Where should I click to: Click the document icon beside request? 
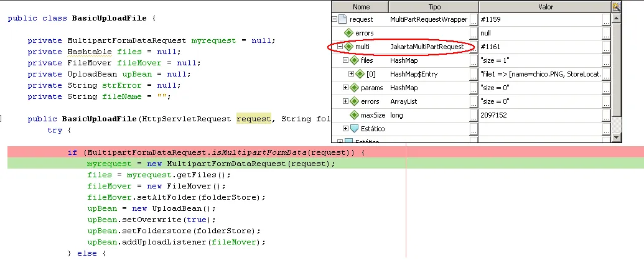343,19
